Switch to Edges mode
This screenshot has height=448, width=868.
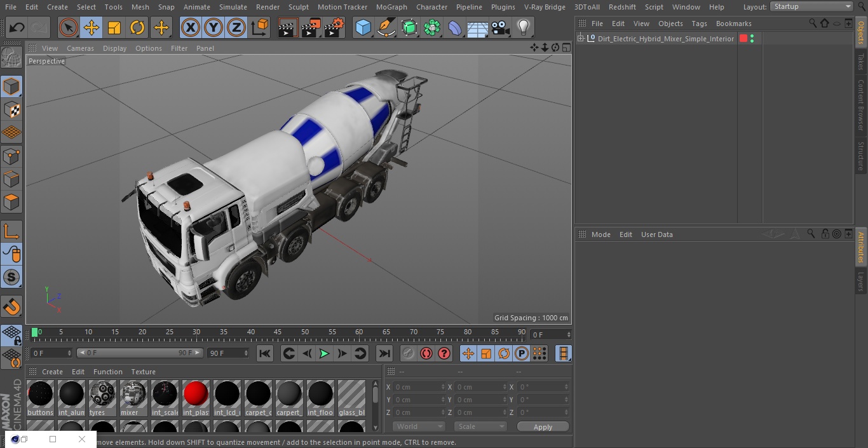pos(11,179)
